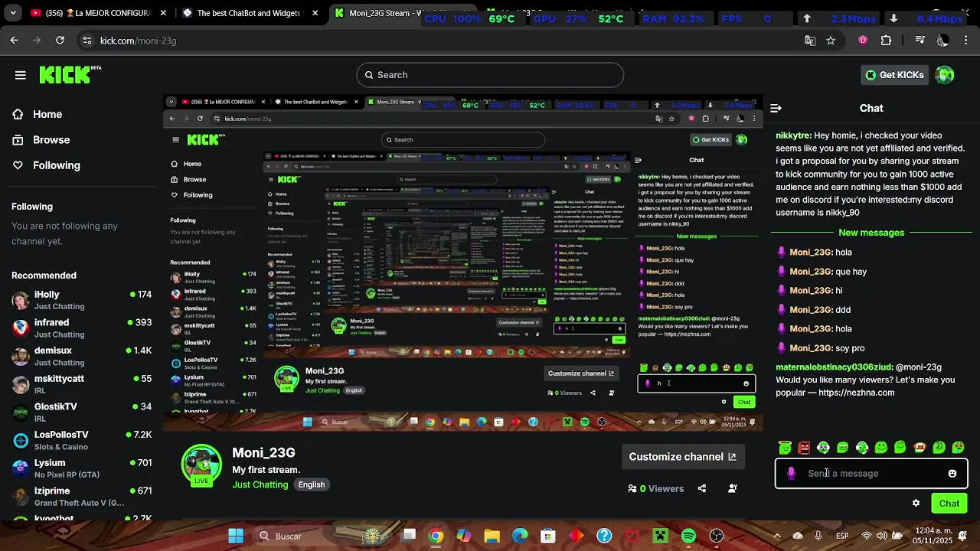View site information icon in address bar
Image resolution: width=980 pixels, height=551 pixels.
[87, 41]
